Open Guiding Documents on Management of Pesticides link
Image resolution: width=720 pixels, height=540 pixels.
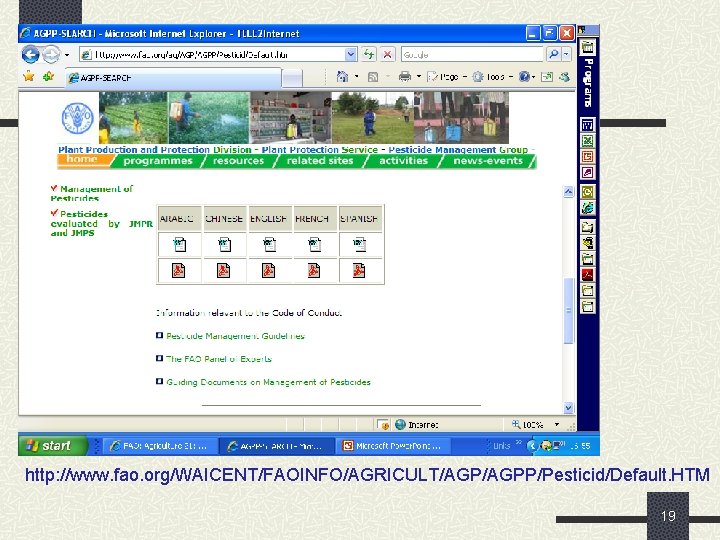coord(268,382)
